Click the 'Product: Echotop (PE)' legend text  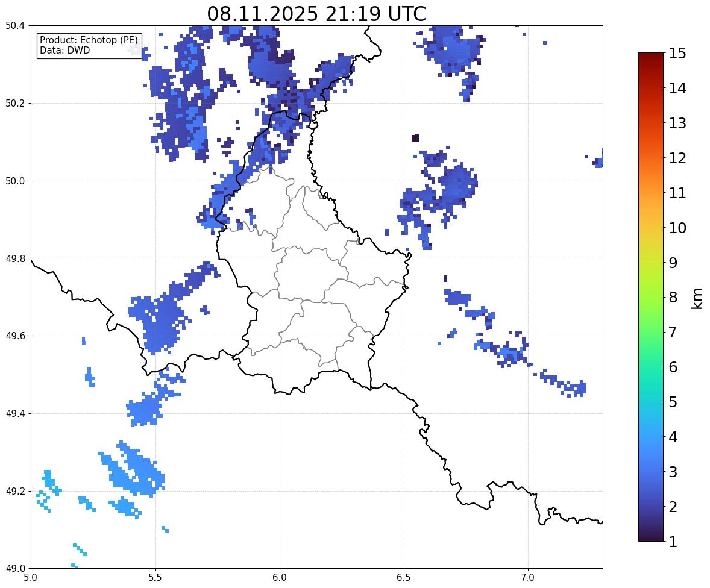pyautogui.click(x=89, y=40)
